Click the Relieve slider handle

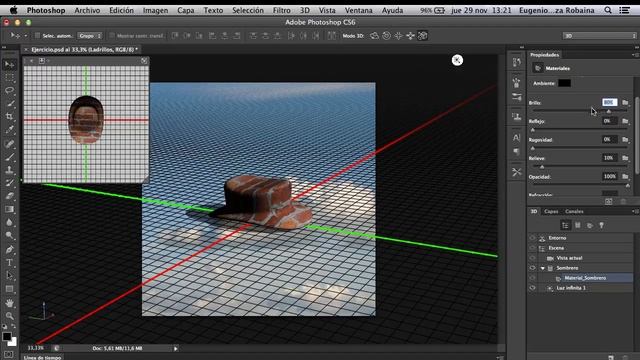[x=542, y=167]
